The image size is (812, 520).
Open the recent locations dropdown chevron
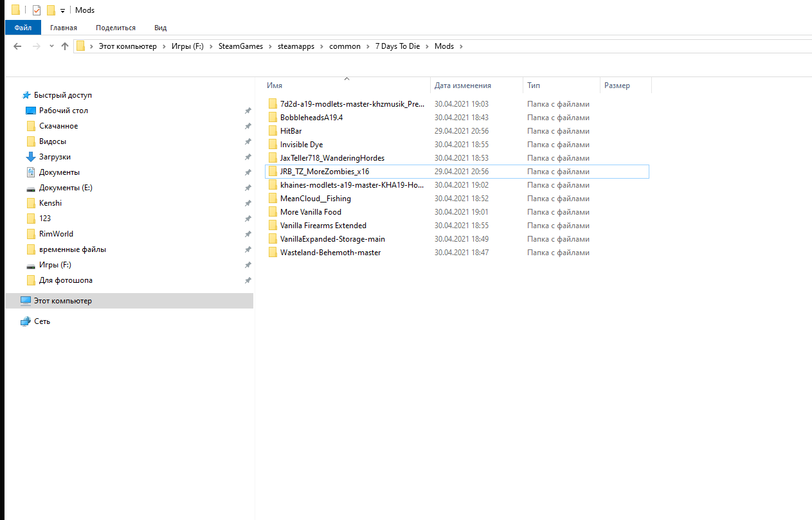(x=51, y=46)
